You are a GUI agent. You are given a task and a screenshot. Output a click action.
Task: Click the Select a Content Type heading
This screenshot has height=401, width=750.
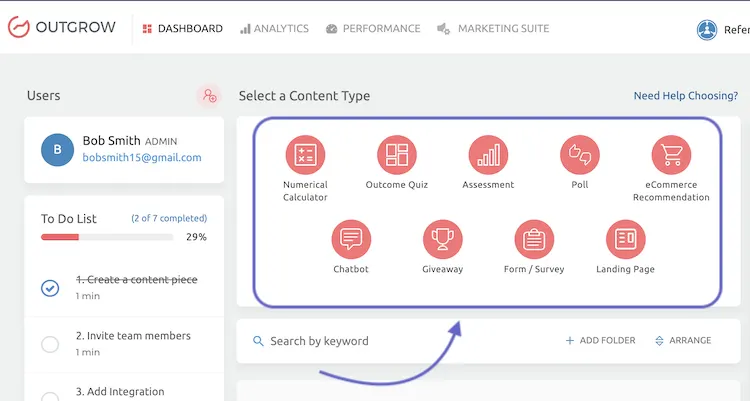pyautogui.click(x=304, y=96)
